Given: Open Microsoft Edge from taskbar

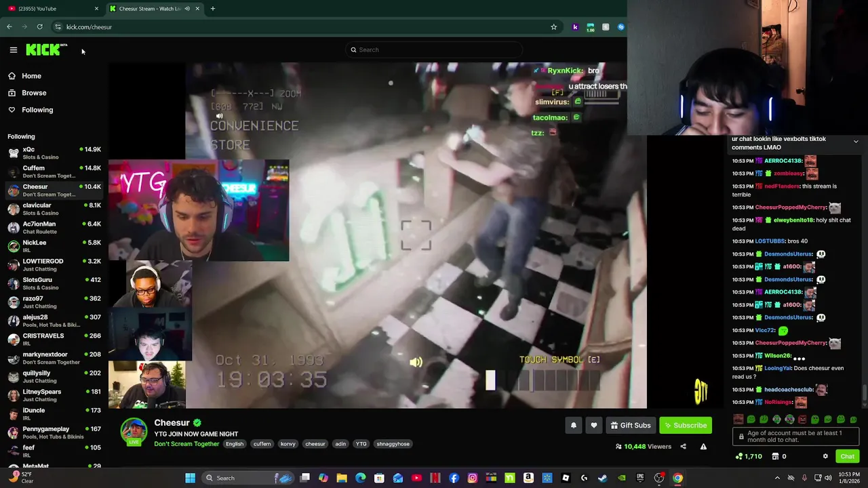Looking at the screenshot, I should (x=361, y=478).
